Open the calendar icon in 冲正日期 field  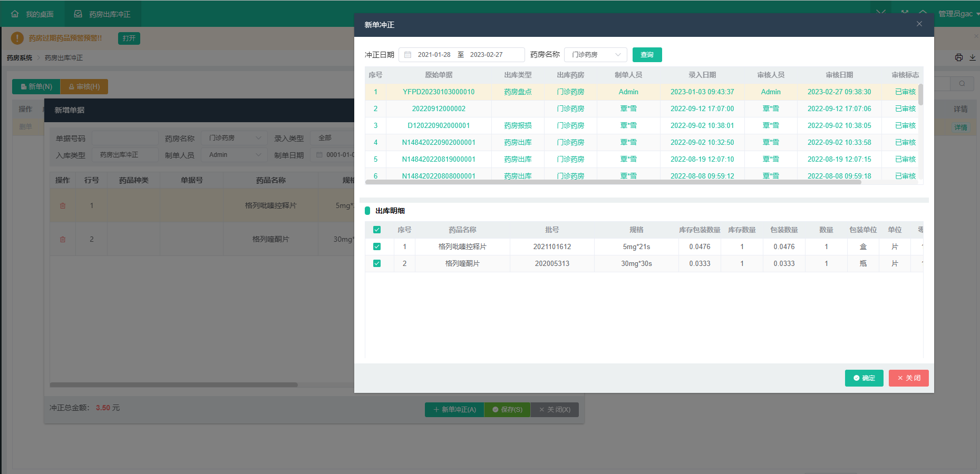point(407,55)
